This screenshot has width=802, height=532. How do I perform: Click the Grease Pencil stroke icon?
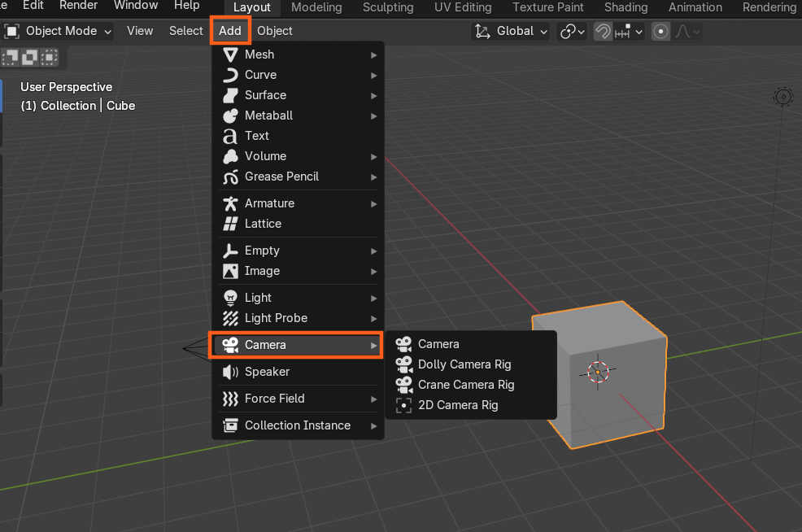(230, 177)
